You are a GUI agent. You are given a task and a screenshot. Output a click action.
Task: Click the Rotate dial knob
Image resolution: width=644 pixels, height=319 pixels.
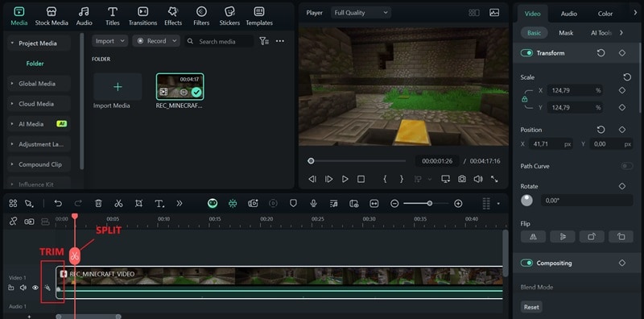526,201
